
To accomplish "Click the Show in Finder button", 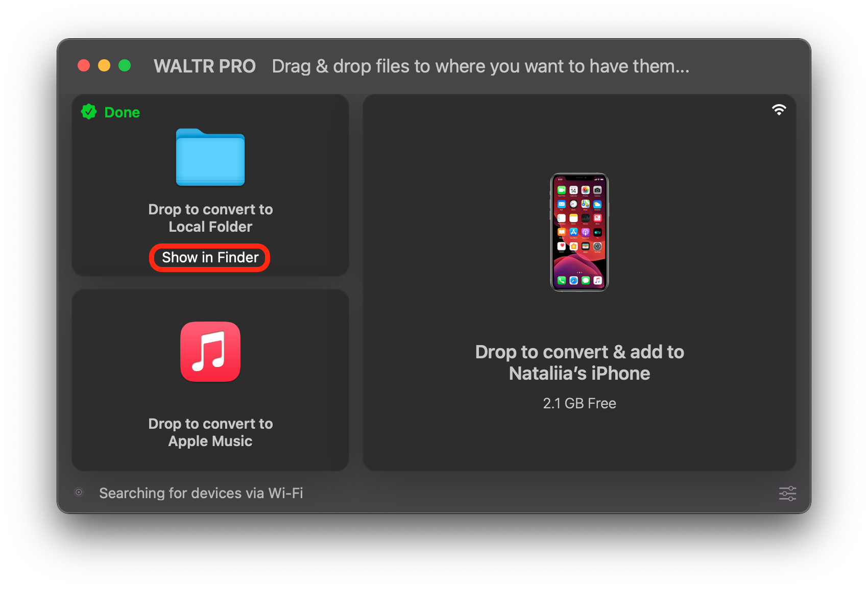I will click(210, 258).
